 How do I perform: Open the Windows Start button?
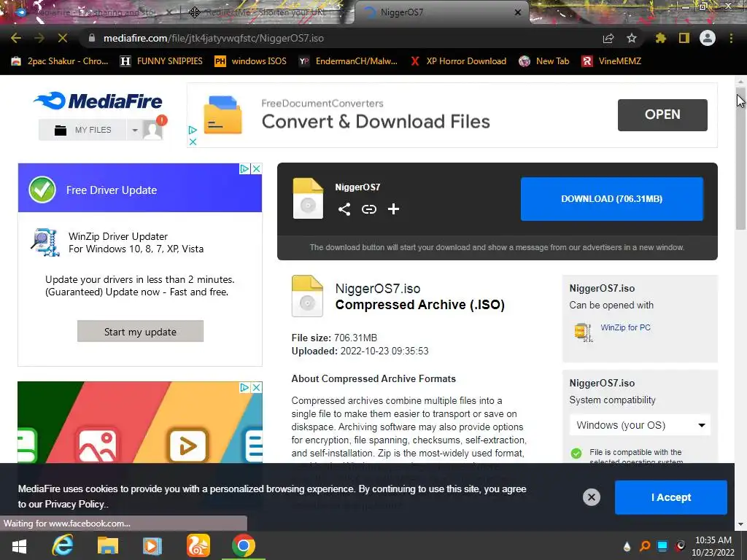point(19,546)
